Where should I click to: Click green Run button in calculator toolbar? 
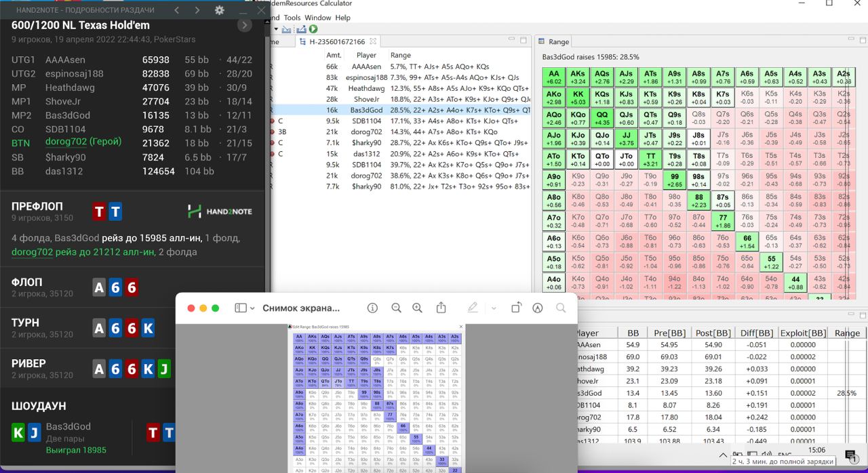[313, 29]
